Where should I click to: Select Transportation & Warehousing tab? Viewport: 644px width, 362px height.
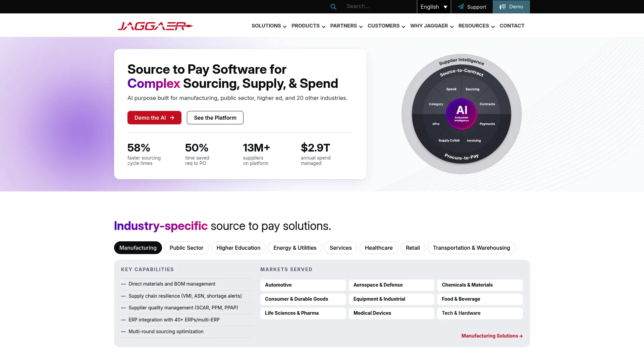click(x=472, y=248)
